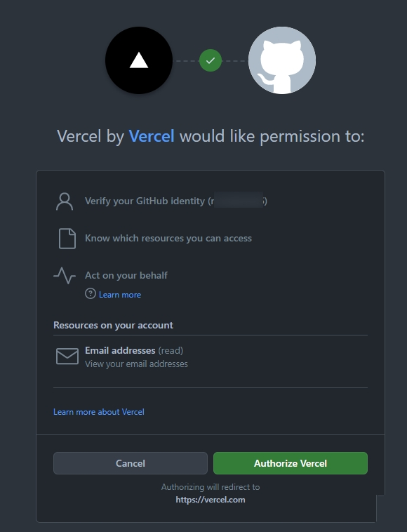
Task: Click the envelope email icon
Action: (x=67, y=357)
